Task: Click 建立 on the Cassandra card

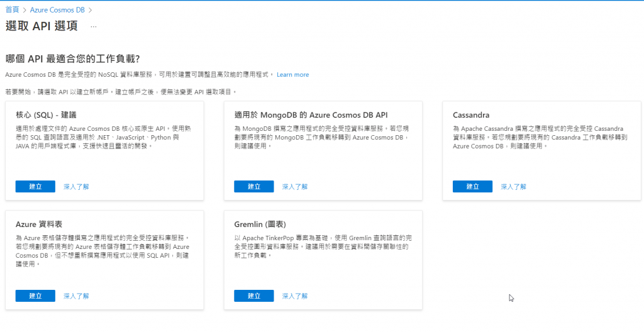Action: tap(472, 187)
